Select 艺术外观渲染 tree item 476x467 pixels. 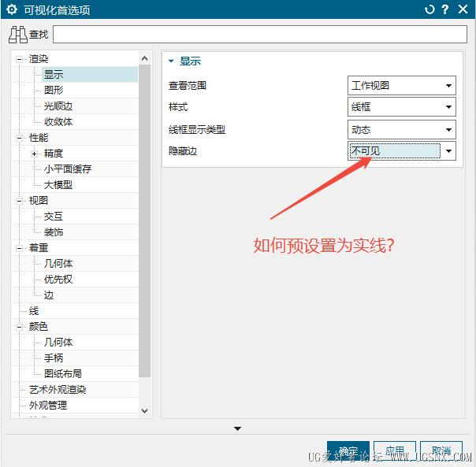click(x=58, y=390)
